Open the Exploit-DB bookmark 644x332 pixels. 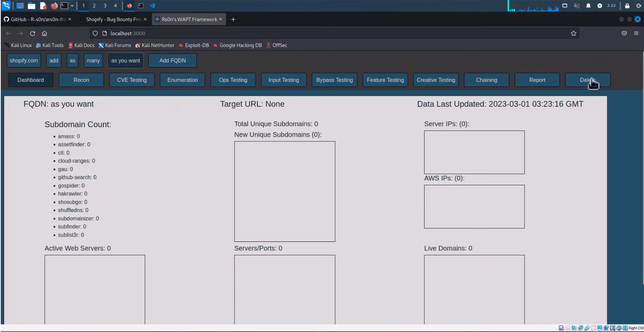coord(193,45)
